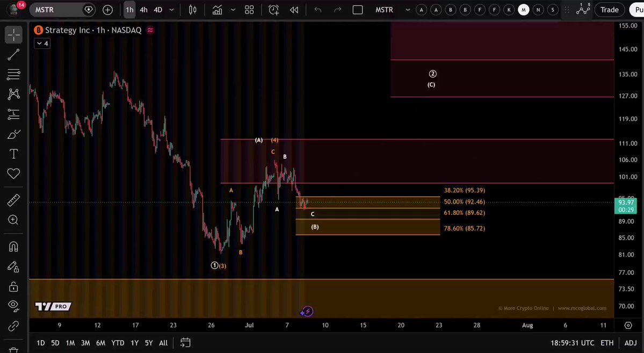Open the MSTR symbol search box
Screen dimensions: 644x353
(63, 10)
